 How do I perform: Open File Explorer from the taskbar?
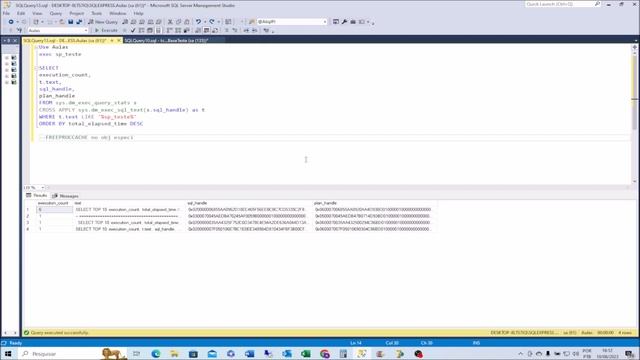click(174, 354)
